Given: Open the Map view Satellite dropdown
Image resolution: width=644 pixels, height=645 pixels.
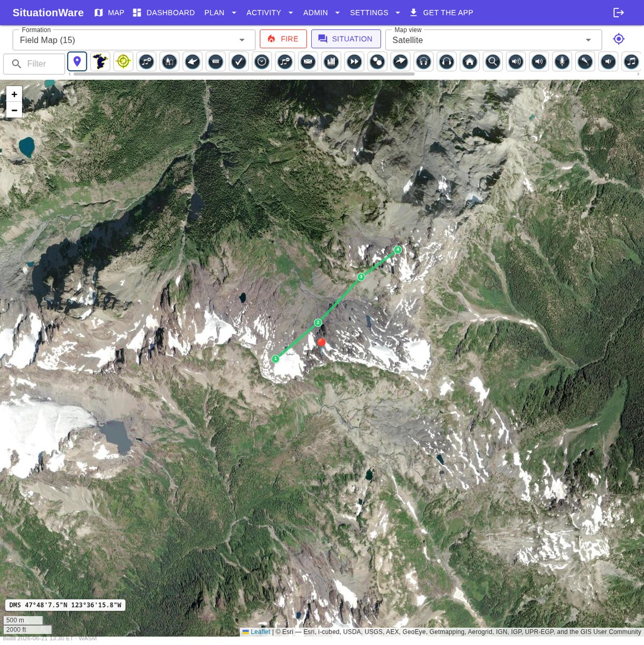Looking at the screenshot, I should pyautogui.click(x=493, y=40).
